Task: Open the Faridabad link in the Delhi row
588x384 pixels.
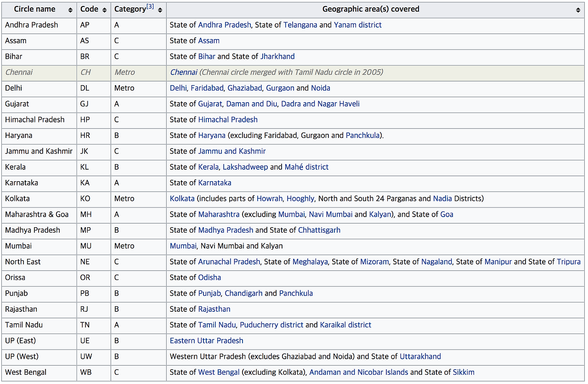Action: 207,88
